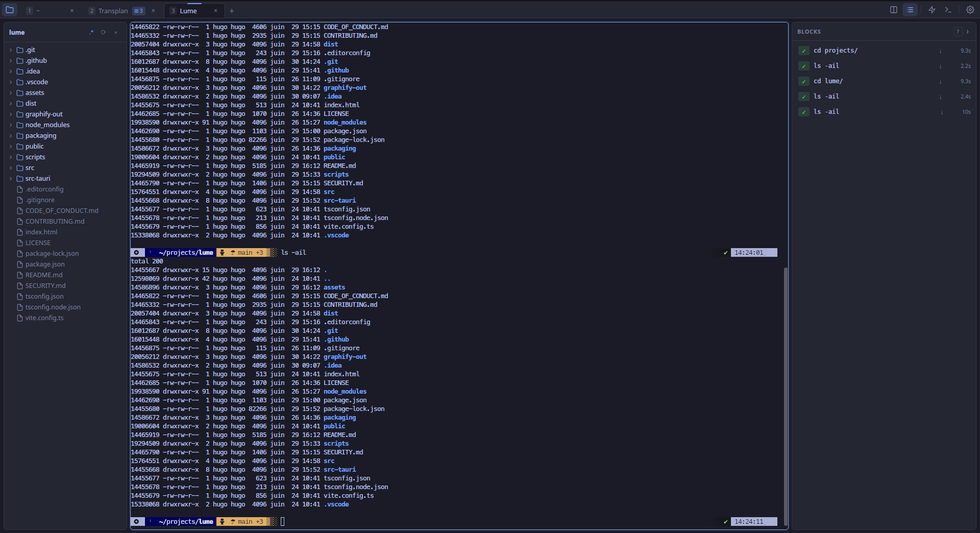Add a new tab with plus button

[232, 11]
